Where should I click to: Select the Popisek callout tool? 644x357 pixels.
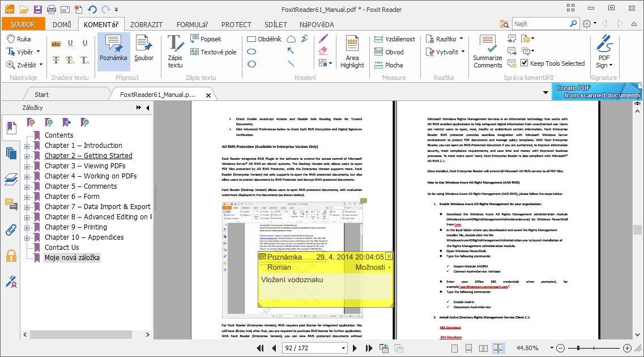(x=206, y=39)
